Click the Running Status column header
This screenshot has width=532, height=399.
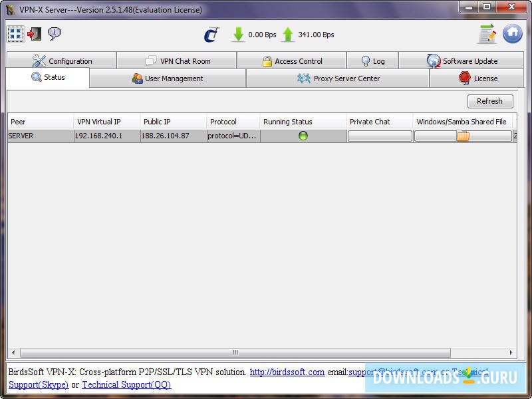303,122
